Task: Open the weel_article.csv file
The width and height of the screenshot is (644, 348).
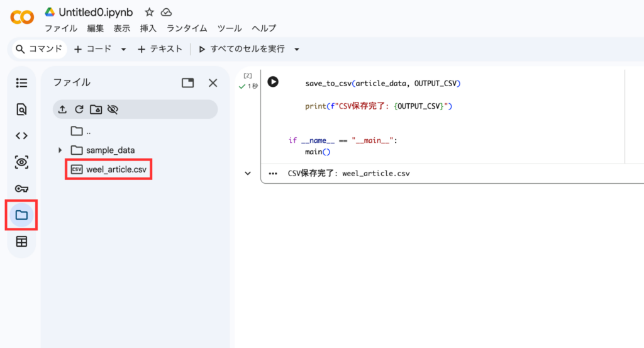Action: click(x=109, y=169)
